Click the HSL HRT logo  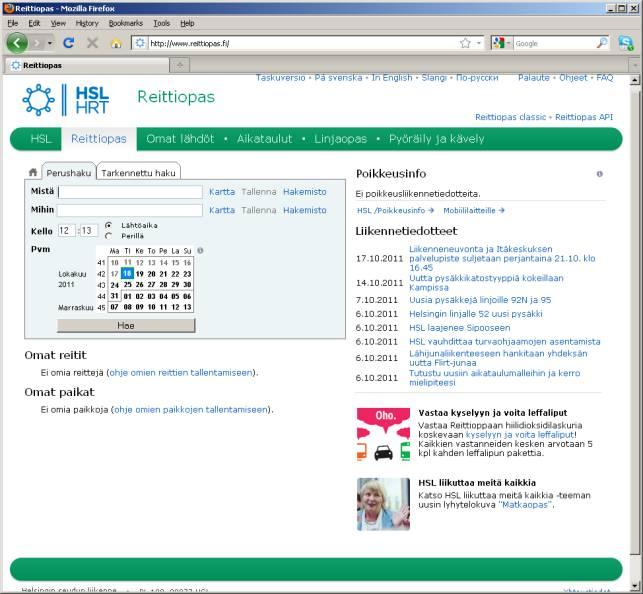pos(66,100)
